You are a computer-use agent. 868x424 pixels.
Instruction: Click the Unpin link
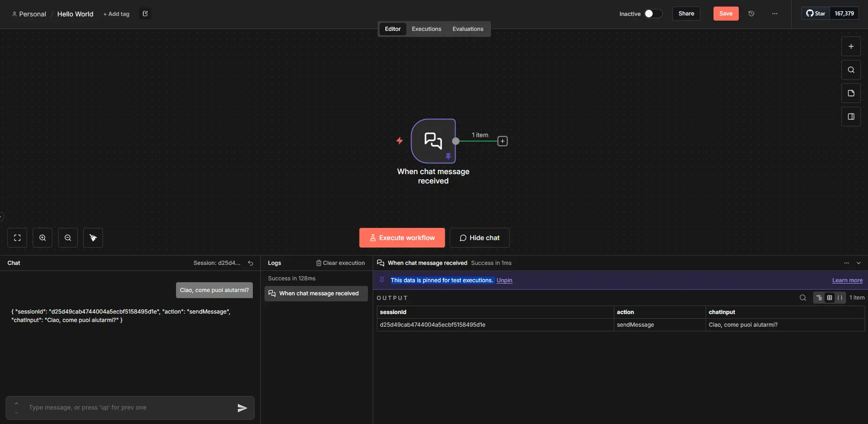(x=504, y=280)
